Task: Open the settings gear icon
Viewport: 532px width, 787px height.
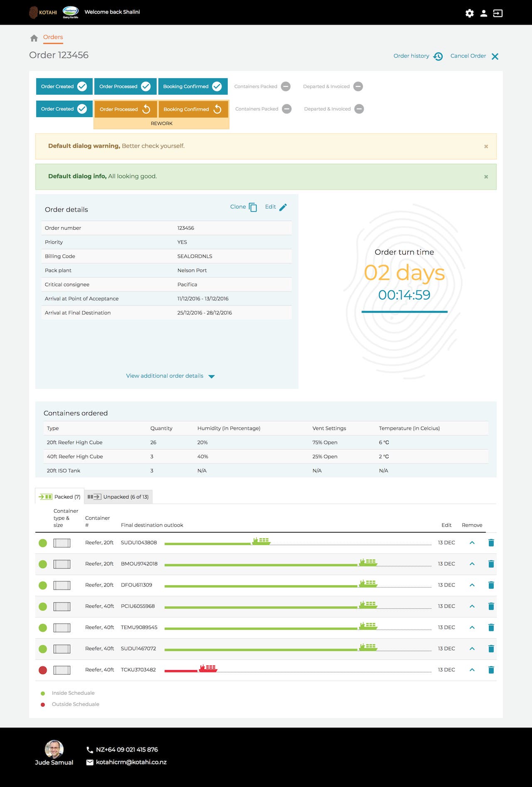Action: pyautogui.click(x=470, y=13)
